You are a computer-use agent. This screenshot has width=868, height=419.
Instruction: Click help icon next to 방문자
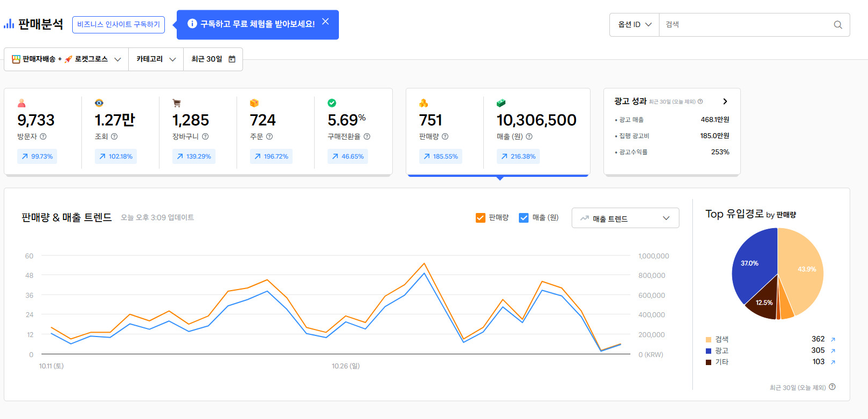click(x=43, y=137)
